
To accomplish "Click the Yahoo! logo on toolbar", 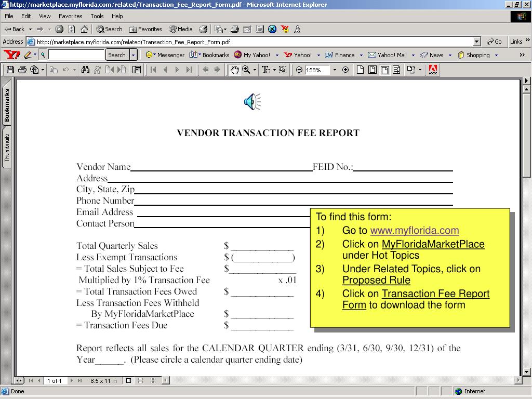I will pyautogui.click(x=11, y=55).
